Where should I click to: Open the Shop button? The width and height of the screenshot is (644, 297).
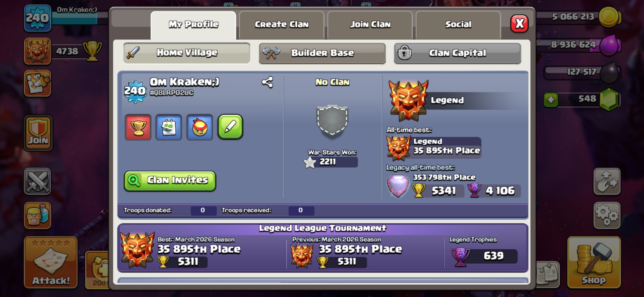click(594, 262)
